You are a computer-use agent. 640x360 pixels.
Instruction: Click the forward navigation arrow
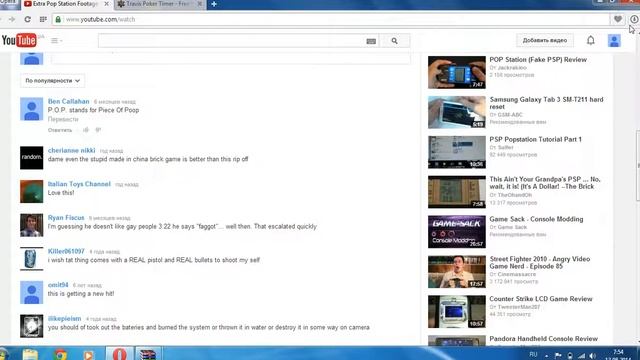[x=12, y=19]
